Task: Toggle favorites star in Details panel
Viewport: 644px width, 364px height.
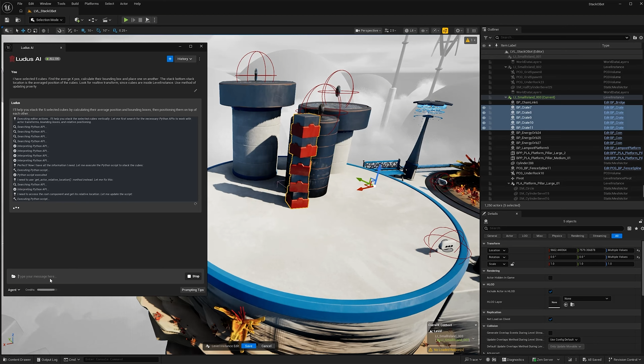Action: (636, 228)
